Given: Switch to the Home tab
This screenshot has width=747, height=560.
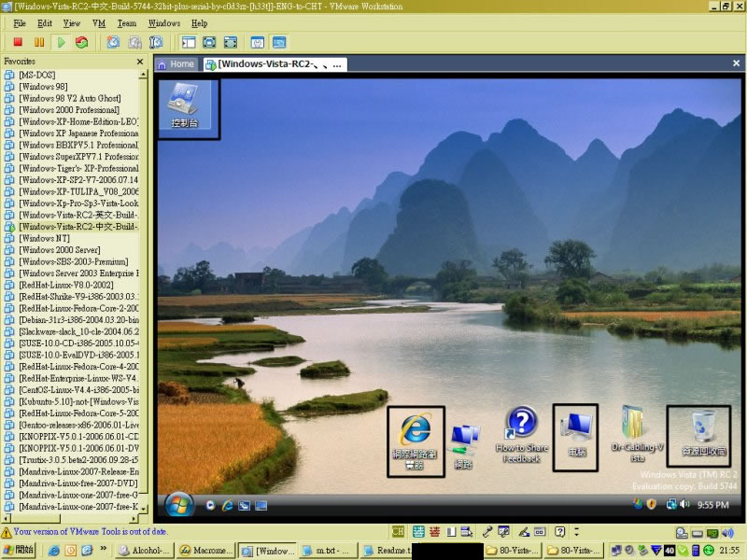Looking at the screenshot, I should (x=176, y=64).
